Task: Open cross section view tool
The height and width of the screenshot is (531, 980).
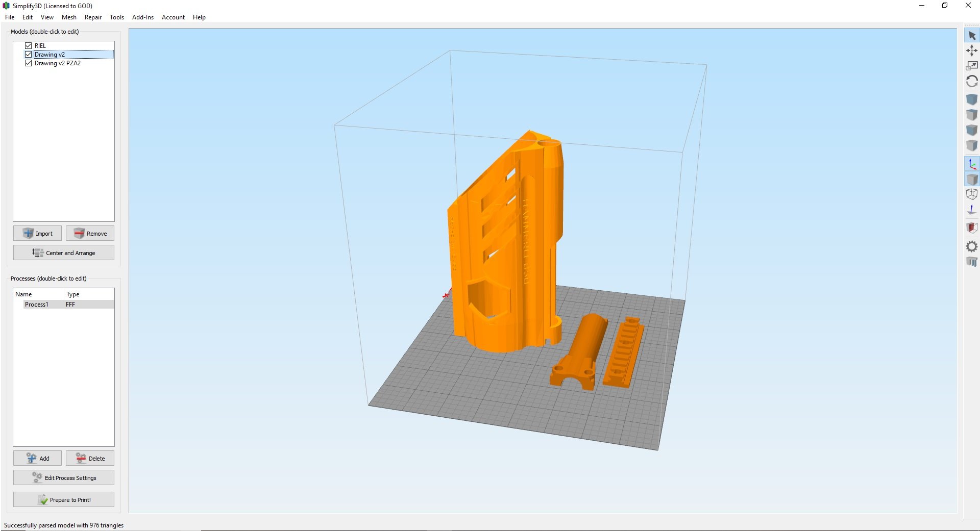Action: [972, 228]
